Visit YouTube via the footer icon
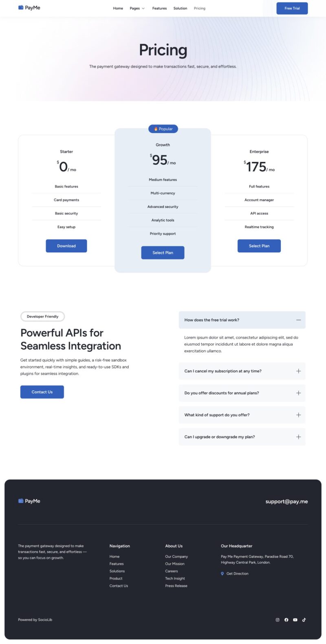Image resolution: width=326 pixels, height=644 pixels. [295, 620]
